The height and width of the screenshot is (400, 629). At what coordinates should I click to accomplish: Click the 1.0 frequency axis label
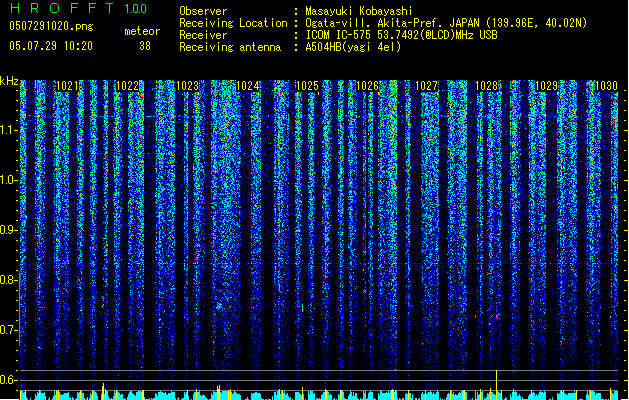[8, 180]
